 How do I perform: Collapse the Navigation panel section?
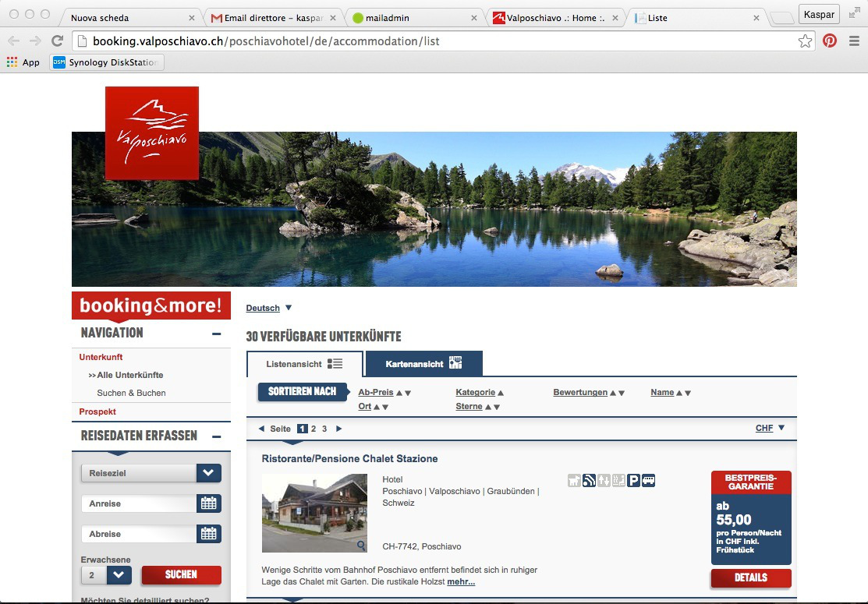point(216,334)
